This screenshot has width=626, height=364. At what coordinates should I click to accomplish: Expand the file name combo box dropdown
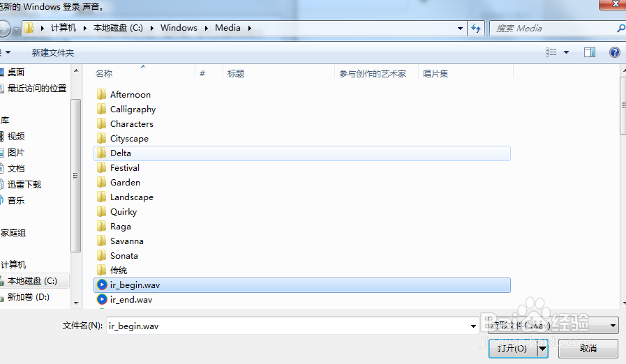(473, 326)
